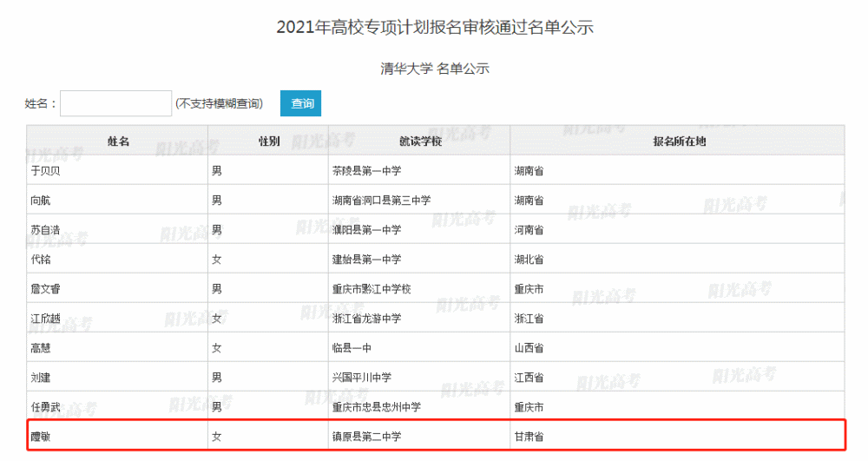
Task: Click the blue 查询 button
Action: tap(300, 103)
